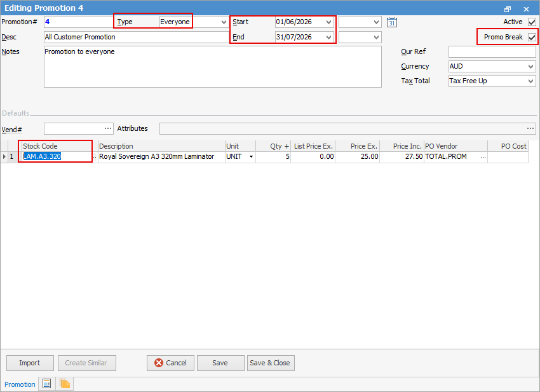Open the form layout tab icon next to Promotion
Screen dimensions: 540x392
pyautogui.click(x=47, y=383)
